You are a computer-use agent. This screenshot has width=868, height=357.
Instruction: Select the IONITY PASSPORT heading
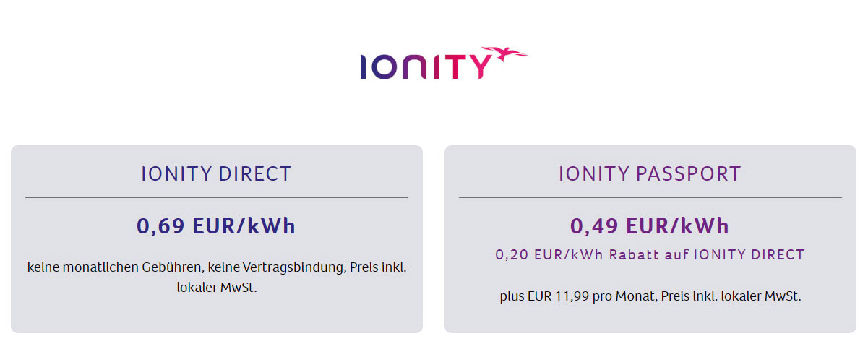point(650,173)
